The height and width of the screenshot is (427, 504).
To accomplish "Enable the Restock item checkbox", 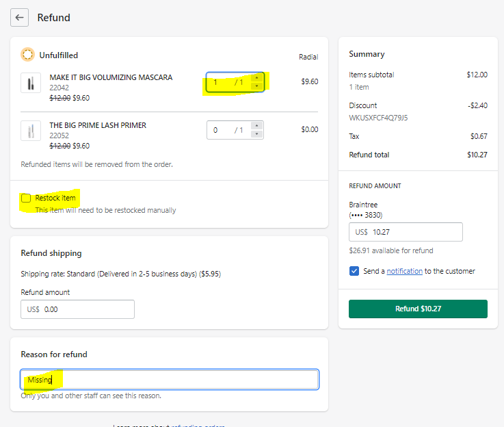I will (26, 198).
